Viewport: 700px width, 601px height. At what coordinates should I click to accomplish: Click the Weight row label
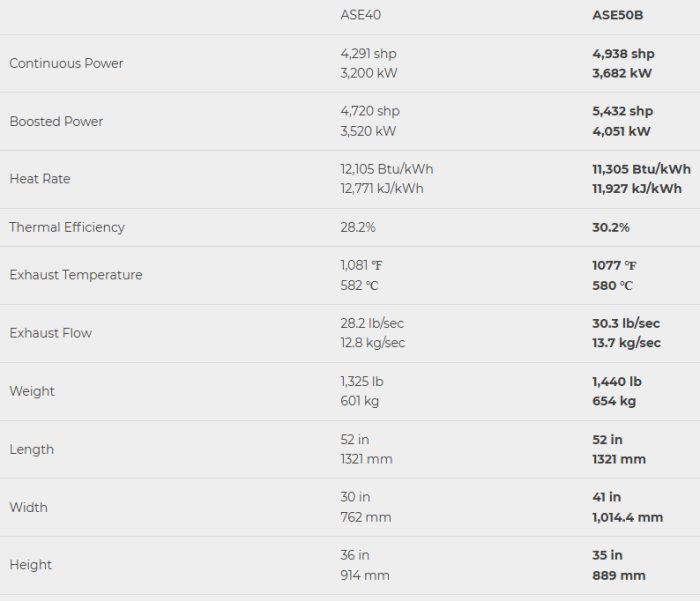click(32, 391)
